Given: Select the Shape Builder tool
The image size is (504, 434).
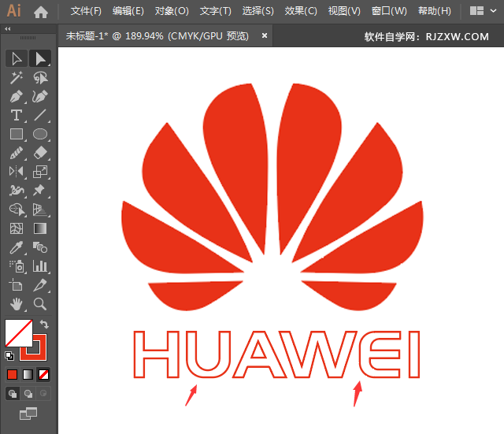Looking at the screenshot, I should point(17,210).
